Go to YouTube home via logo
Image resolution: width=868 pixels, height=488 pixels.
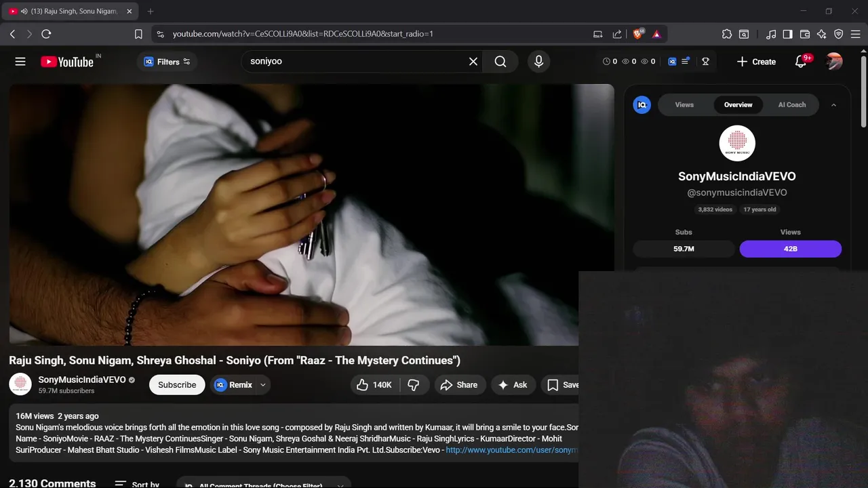(68, 62)
